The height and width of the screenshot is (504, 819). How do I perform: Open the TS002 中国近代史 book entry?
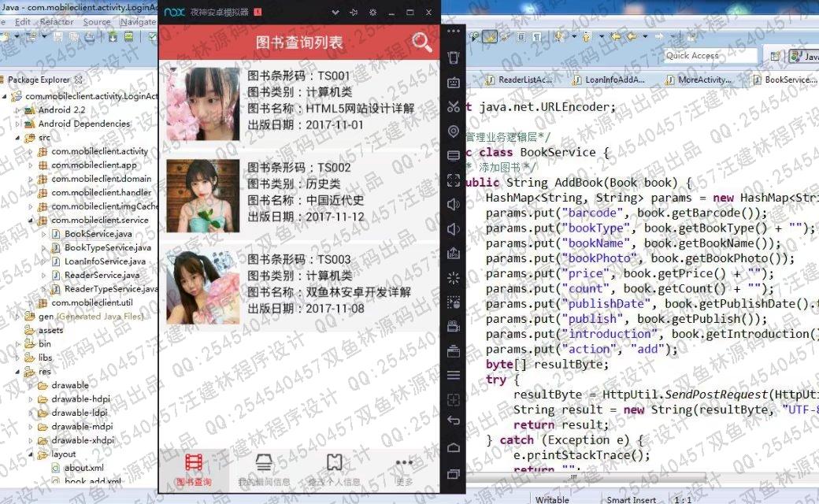point(300,195)
